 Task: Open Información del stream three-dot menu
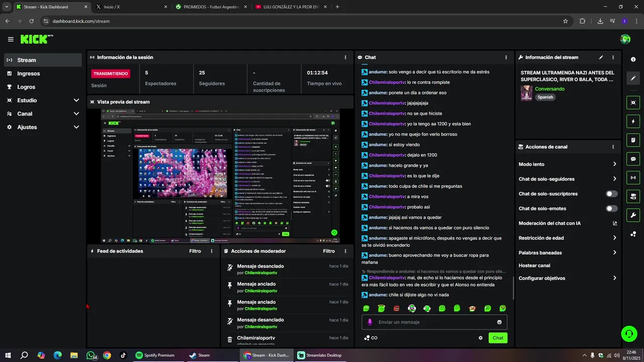(613, 57)
